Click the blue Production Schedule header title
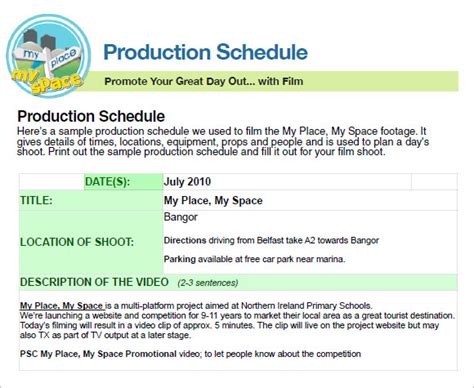This screenshot has width=474, height=388. click(205, 52)
